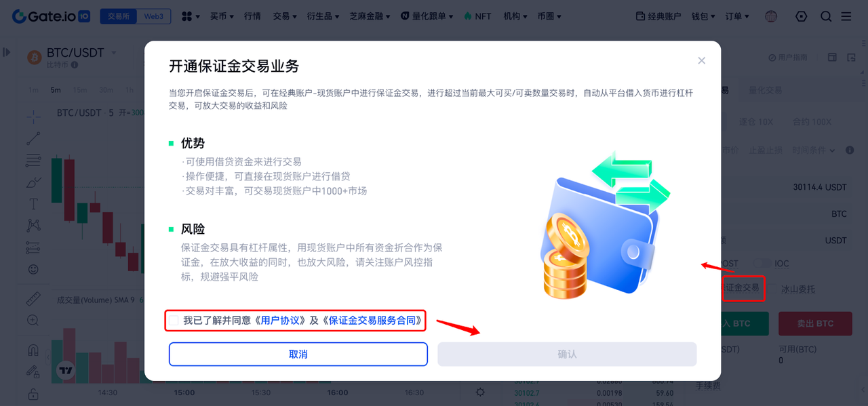Click the search magnifier icon in header
The width and height of the screenshot is (868, 406).
(825, 16)
